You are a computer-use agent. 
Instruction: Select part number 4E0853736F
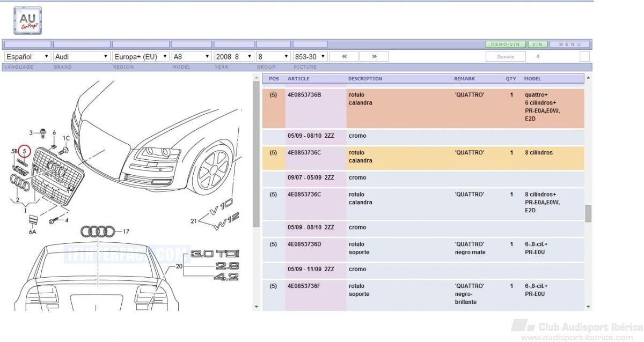pyautogui.click(x=304, y=286)
